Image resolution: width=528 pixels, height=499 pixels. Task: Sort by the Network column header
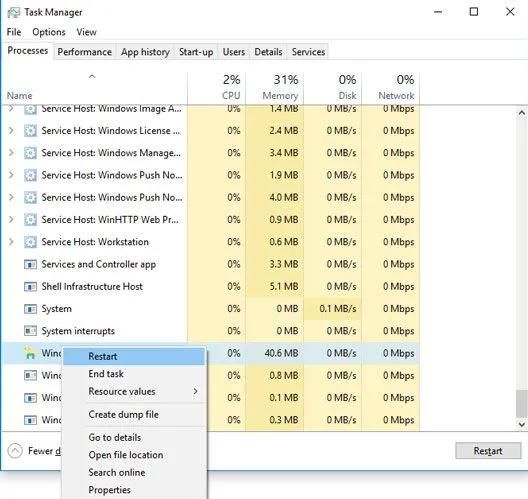(x=391, y=88)
